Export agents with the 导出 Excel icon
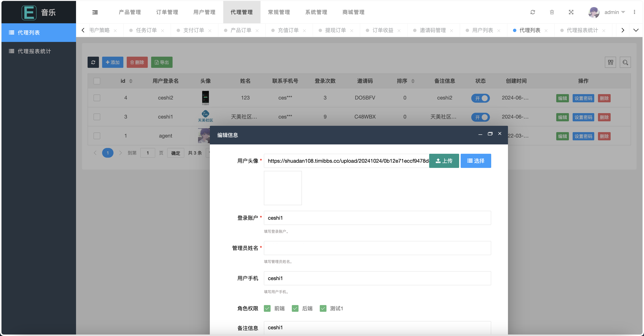The width and height of the screenshot is (644, 336). tap(162, 62)
